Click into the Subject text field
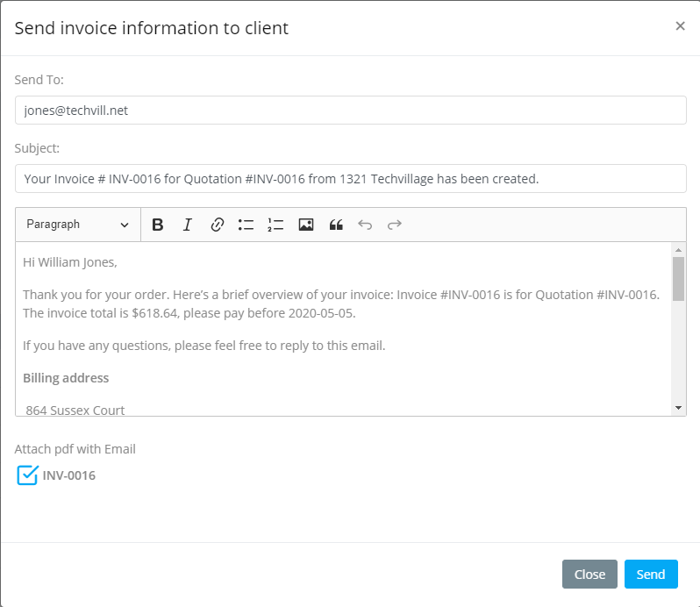Screen dimensions: 700x607 tap(350, 178)
